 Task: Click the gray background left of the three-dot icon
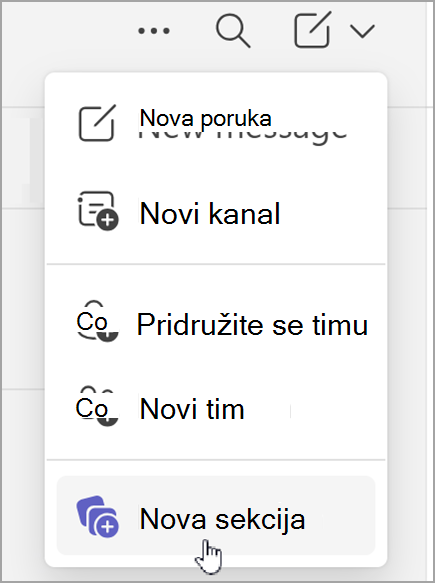(x=67, y=31)
